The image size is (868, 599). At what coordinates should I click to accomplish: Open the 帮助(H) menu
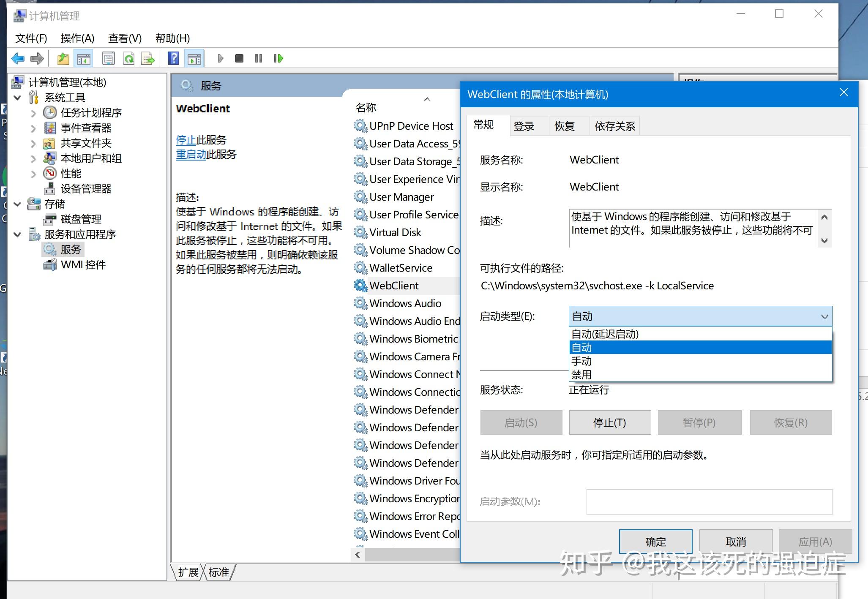172,38
